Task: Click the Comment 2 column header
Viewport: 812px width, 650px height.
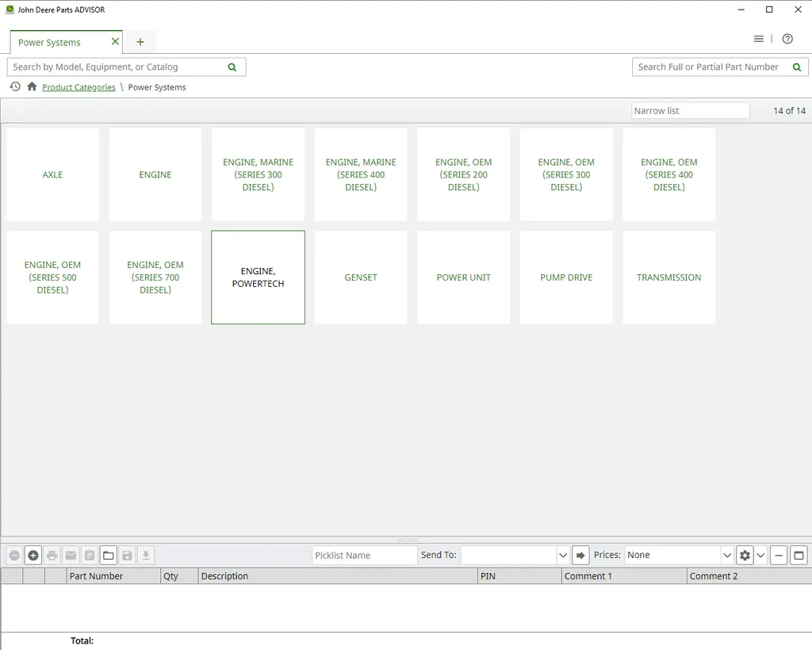Action: pyautogui.click(x=749, y=576)
